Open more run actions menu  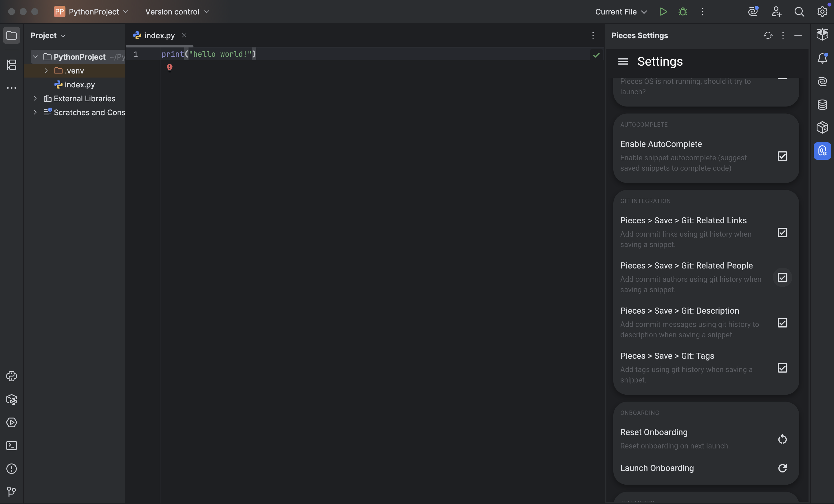click(x=702, y=12)
